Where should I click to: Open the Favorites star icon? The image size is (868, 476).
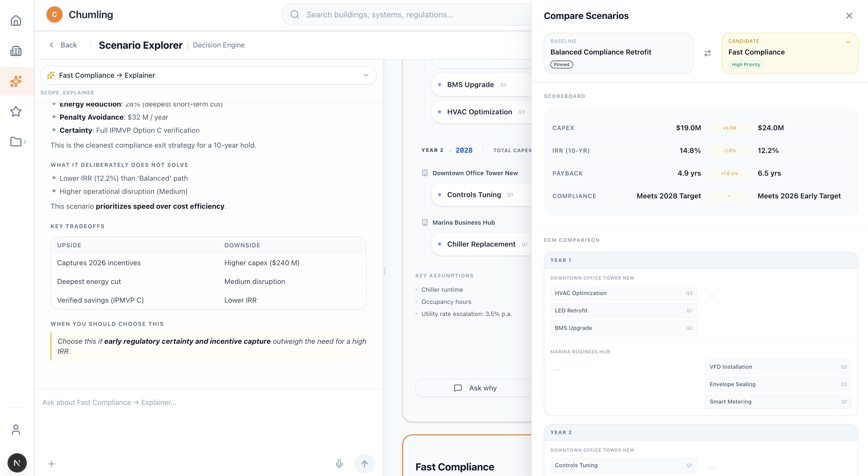pos(16,112)
